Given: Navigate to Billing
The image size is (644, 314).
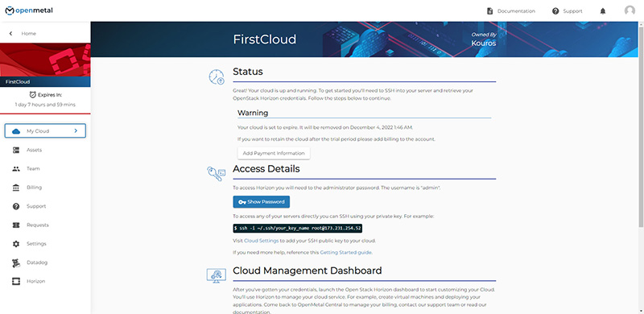Looking at the screenshot, I should tap(34, 188).
